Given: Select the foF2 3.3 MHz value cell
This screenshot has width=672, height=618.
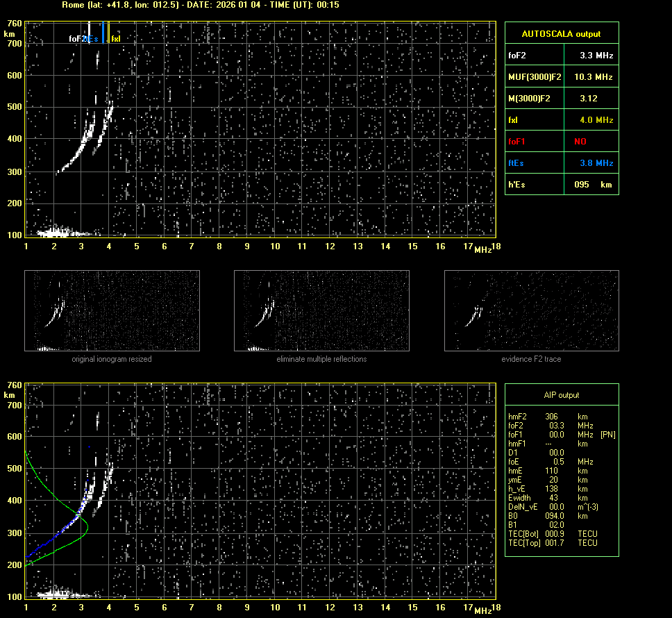Looking at the screenshot, I should pyautogui.click(x=596, y=55).
